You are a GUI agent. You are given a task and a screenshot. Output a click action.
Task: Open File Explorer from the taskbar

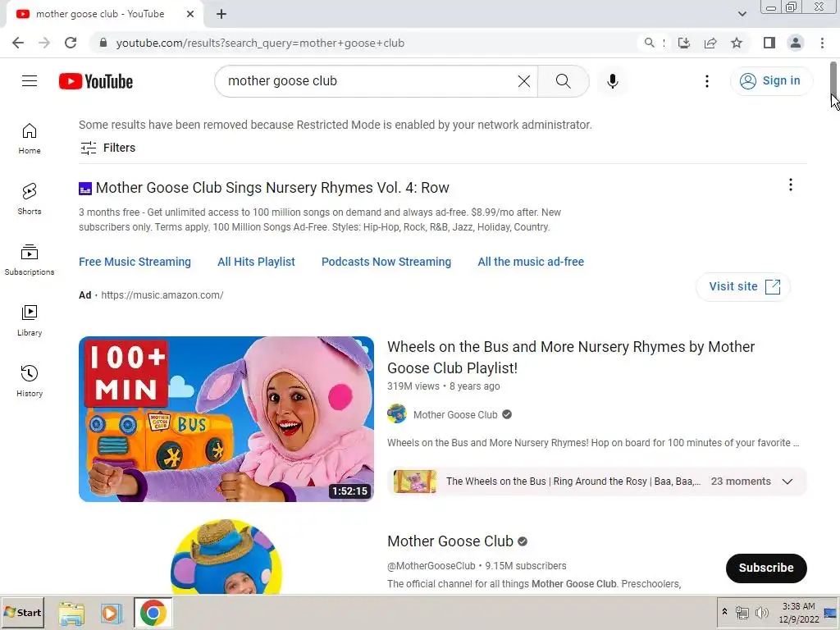(x=71, y=613)
